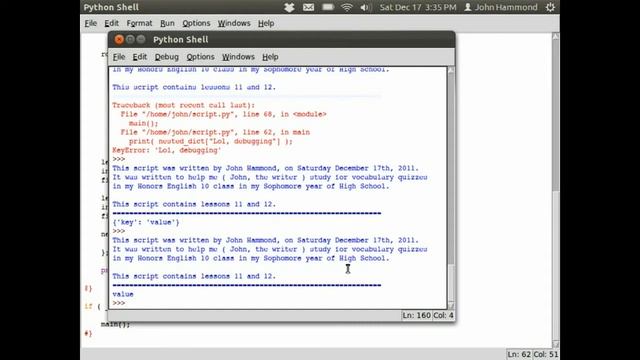Click scroll-up arrow of editor scrollbar
Image resolution: width=640 pixels, height=360 pixels.
556,36
